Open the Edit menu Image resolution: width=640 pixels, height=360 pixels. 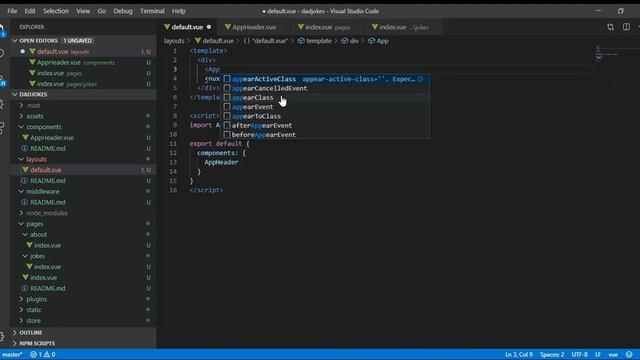(30, 11)
